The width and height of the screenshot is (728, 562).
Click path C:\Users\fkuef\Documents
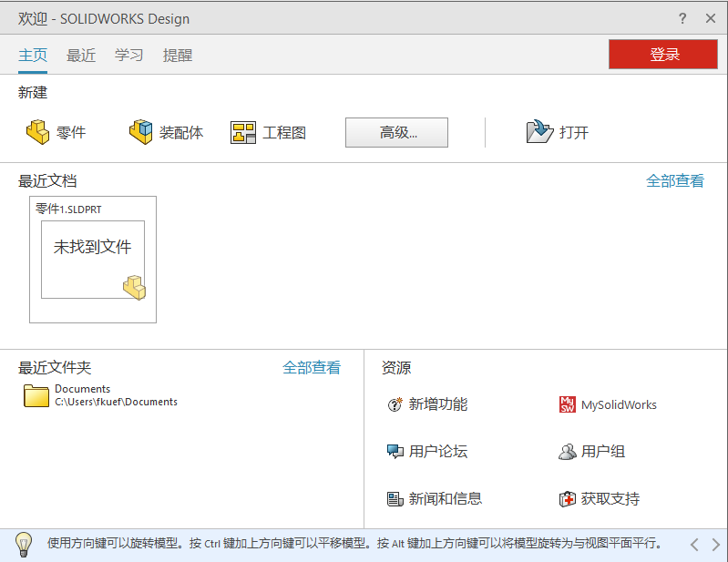[116, 402]
